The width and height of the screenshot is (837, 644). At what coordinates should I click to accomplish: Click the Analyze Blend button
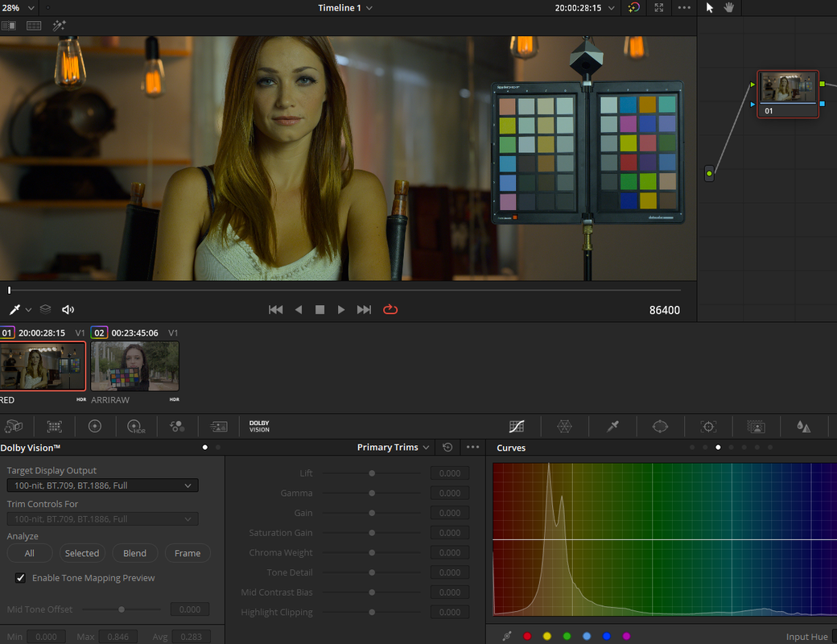click(x=134, y=553)
